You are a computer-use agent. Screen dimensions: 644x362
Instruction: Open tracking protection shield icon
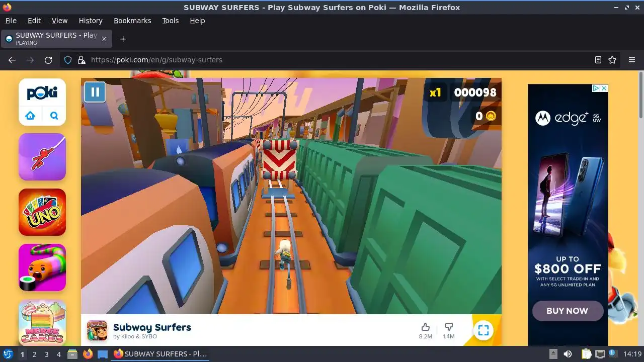point(68,60)
